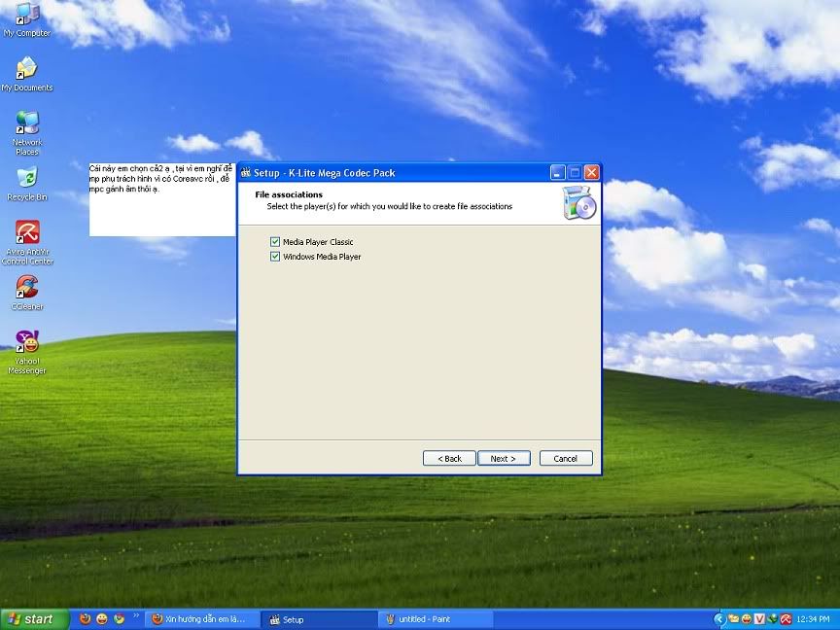The height and width of the screenshot is (630, 840).
Task: Click the tray icon left of Avira umbrella
Action: pos(773,619)
